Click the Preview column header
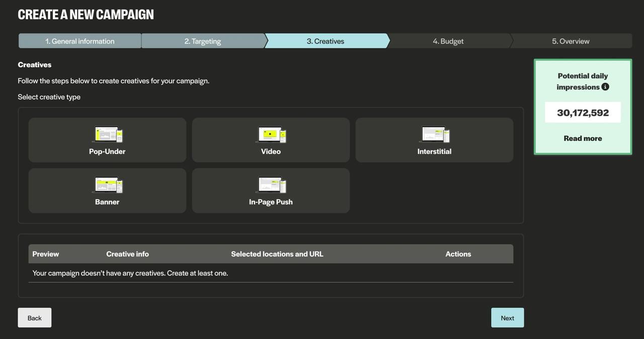 46,254
